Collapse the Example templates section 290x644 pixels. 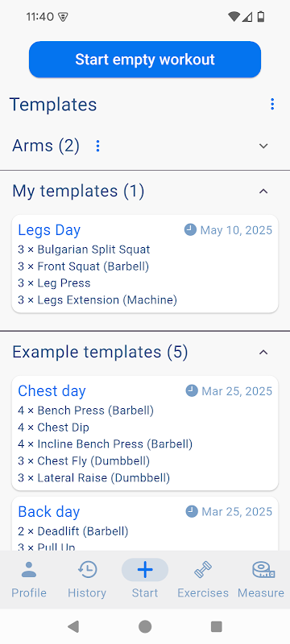(x=263, y=352)
